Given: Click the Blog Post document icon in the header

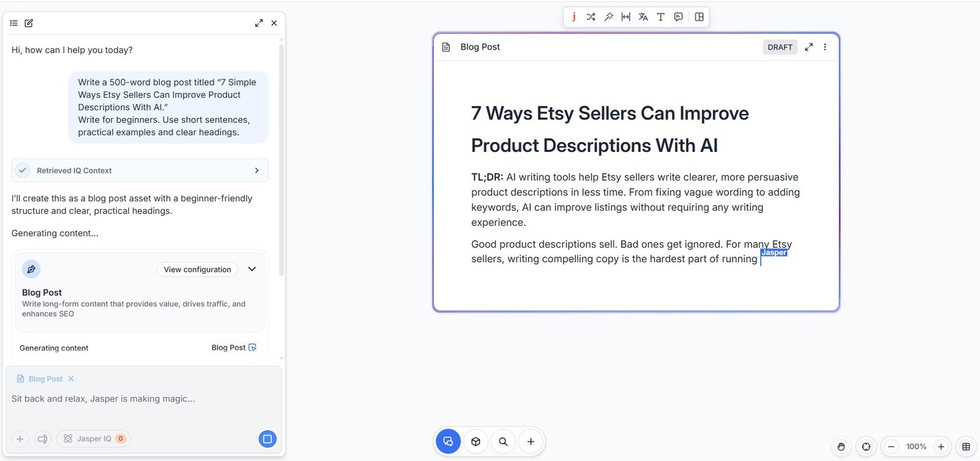Looking at the screenshot, I should tap(446, 47).
